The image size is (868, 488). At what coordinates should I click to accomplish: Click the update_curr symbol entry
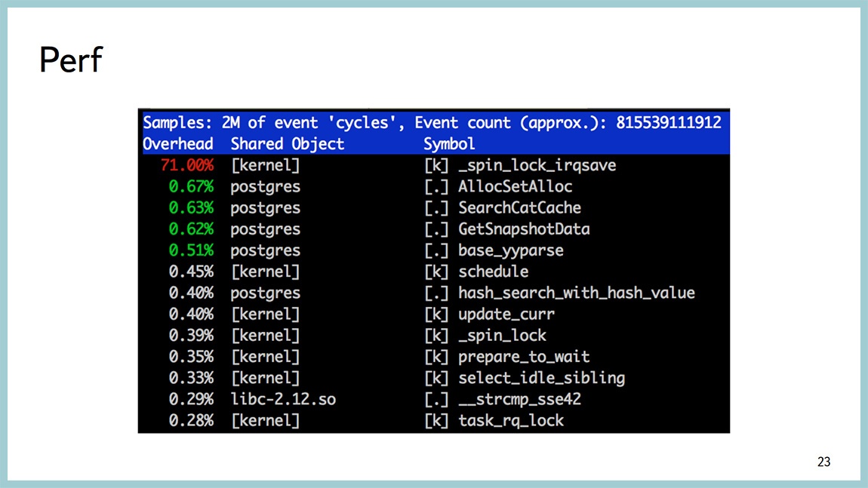pyautogui.click(x=506, y=314)
